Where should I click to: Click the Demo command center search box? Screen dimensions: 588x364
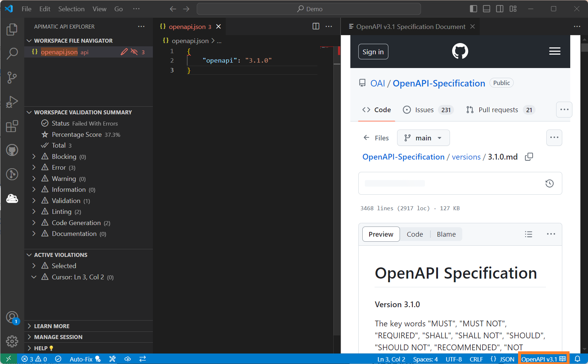click(x=309, y=9)
